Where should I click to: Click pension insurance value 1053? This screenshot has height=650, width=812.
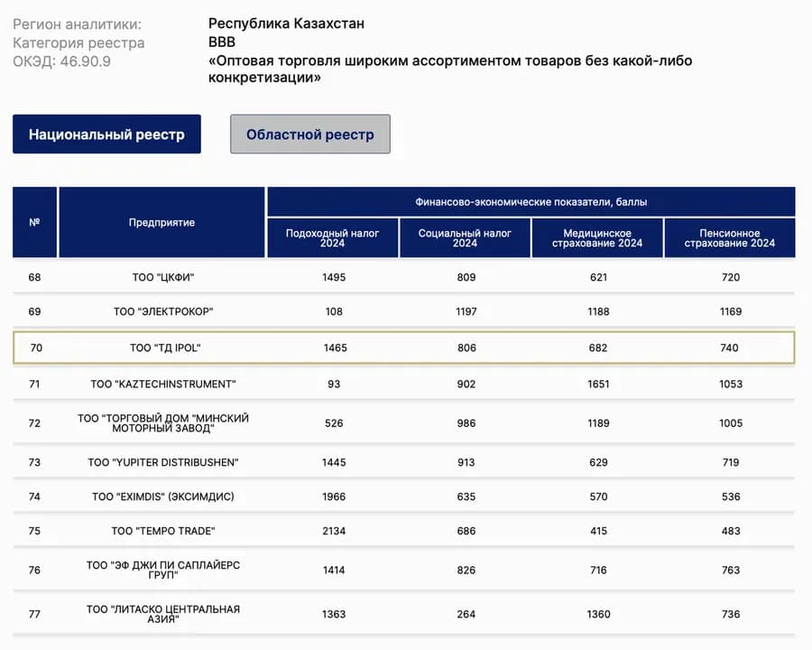731,384
